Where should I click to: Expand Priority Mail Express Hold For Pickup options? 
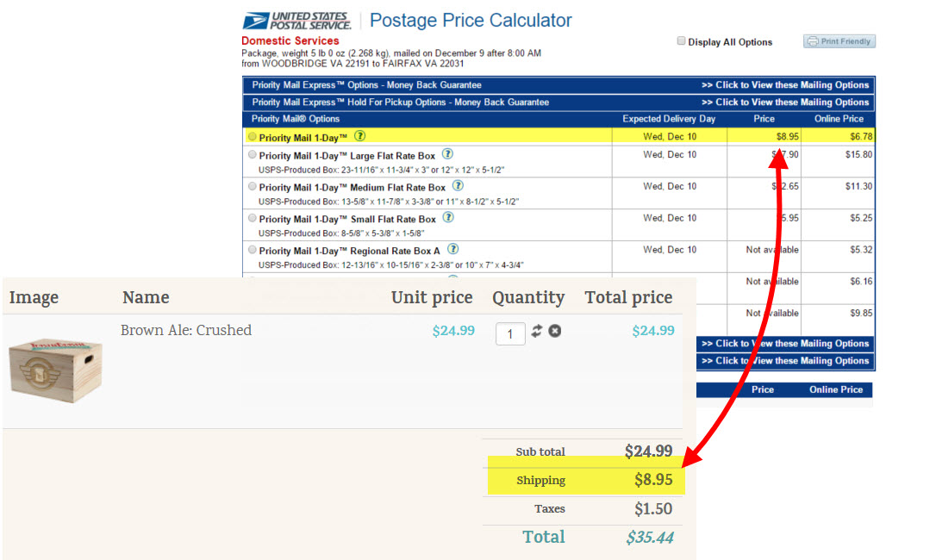(x=785, y=103)
